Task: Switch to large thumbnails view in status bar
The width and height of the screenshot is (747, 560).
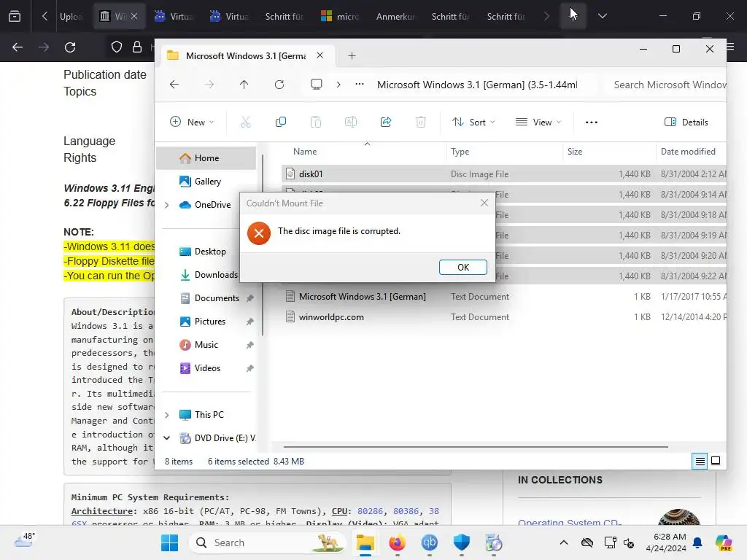Action: [x=716, y=461]
